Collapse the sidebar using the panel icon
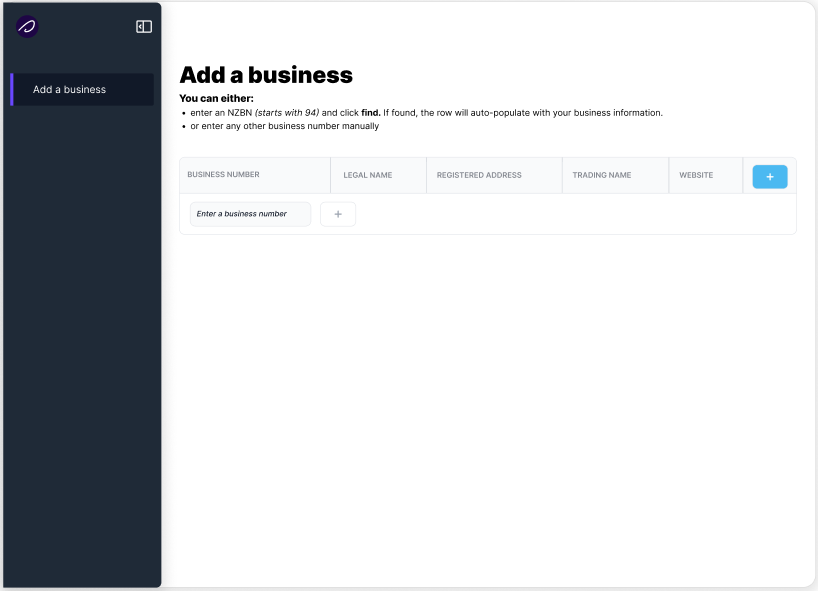Screen dimensions: 818x591 [144, 27]
